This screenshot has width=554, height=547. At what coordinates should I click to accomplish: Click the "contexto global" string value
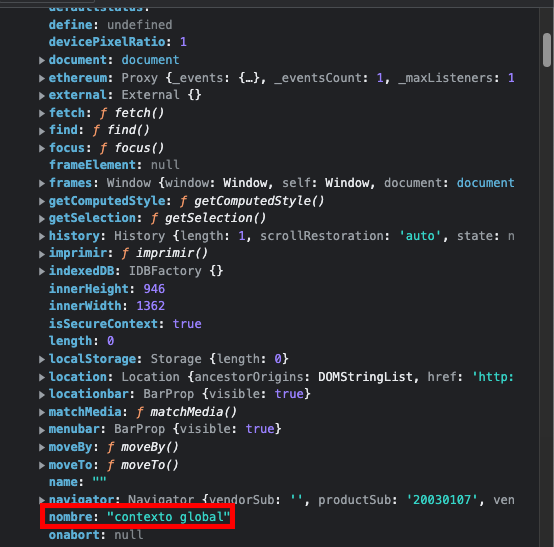(x=169, y=517)
